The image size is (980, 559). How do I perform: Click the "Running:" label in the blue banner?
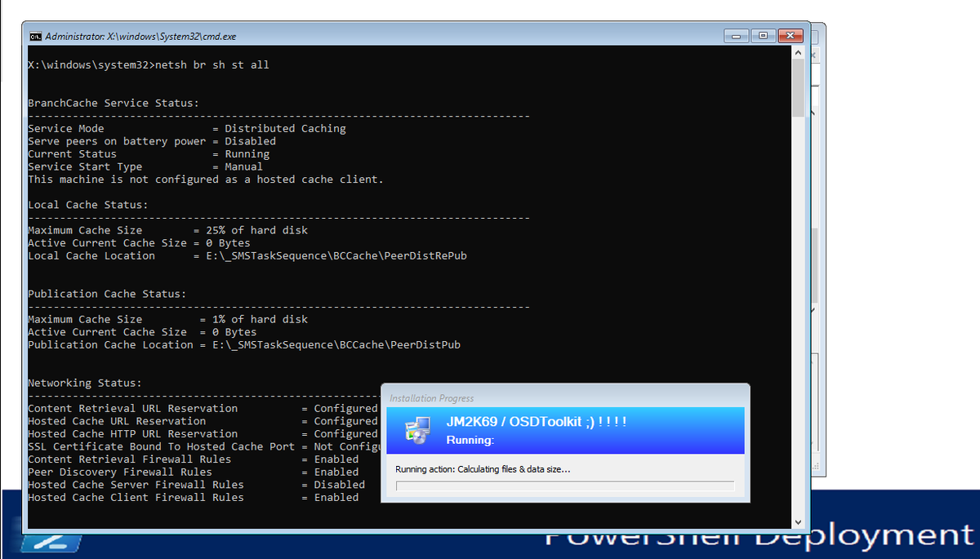470,441
